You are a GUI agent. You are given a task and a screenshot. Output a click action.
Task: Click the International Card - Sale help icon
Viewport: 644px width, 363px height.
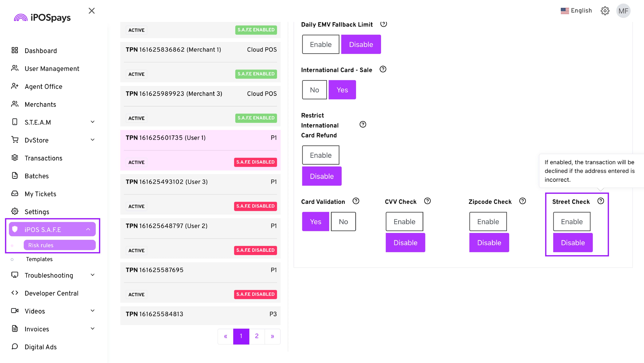coord(383,69)
